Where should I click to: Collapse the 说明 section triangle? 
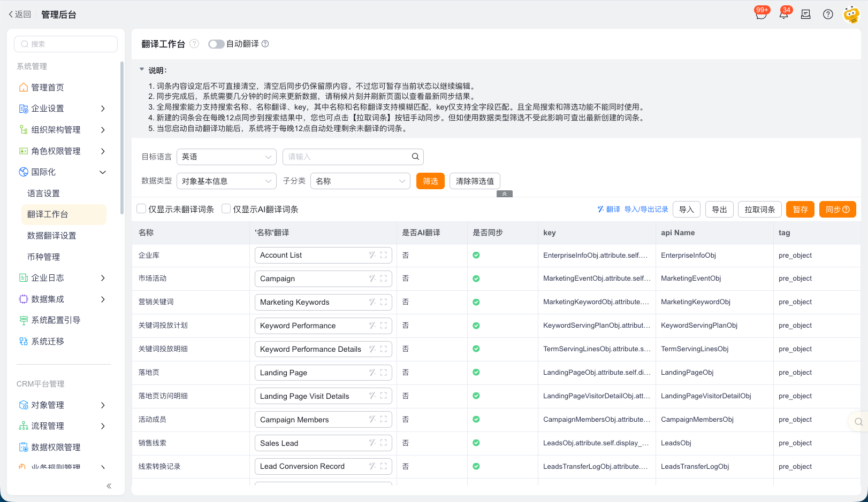142,69
